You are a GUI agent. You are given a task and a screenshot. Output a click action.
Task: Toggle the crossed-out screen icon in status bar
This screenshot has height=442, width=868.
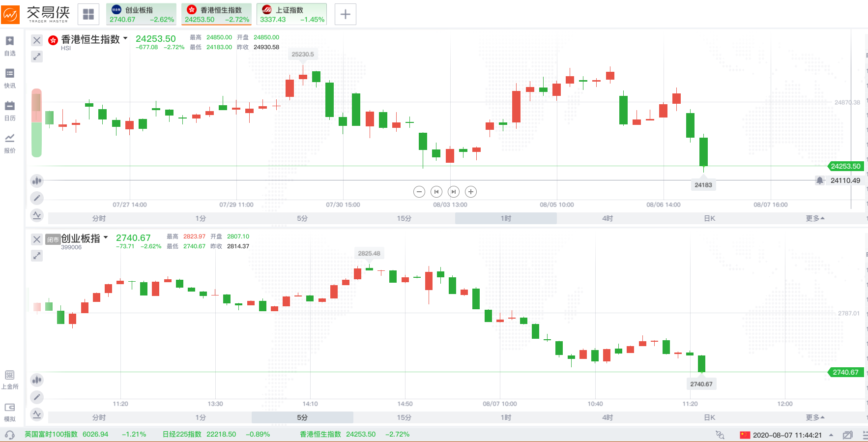point(847,435)
